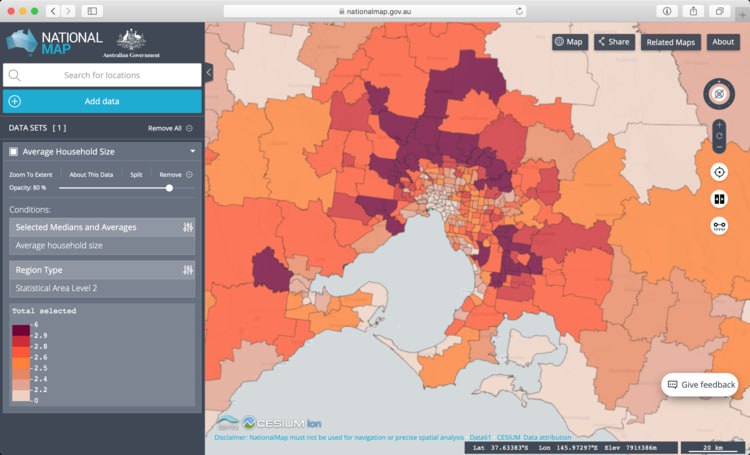Image resolution: width=750 pixels, height=455 pixels.
Task: Center map on my location
Action: (719, 172)
